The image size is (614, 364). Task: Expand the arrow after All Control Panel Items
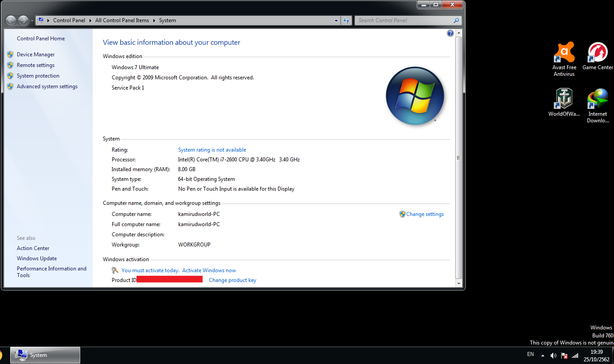(154, 20)
